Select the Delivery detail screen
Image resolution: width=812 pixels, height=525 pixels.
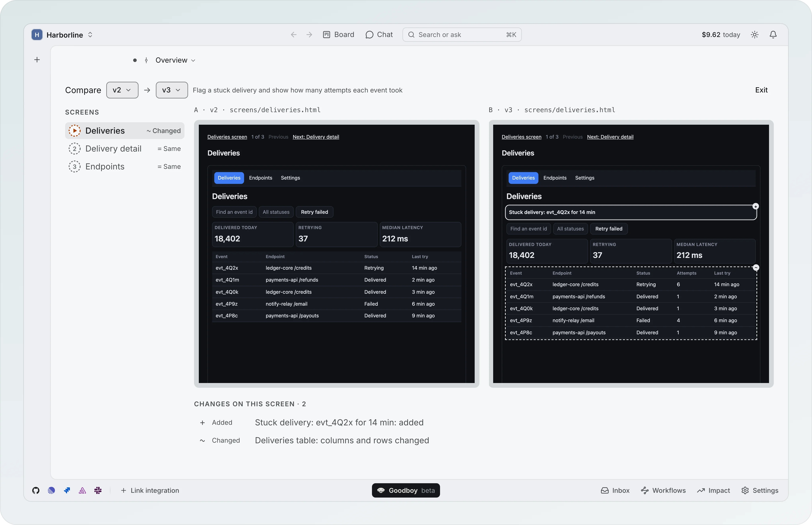(x=125, y=149)
